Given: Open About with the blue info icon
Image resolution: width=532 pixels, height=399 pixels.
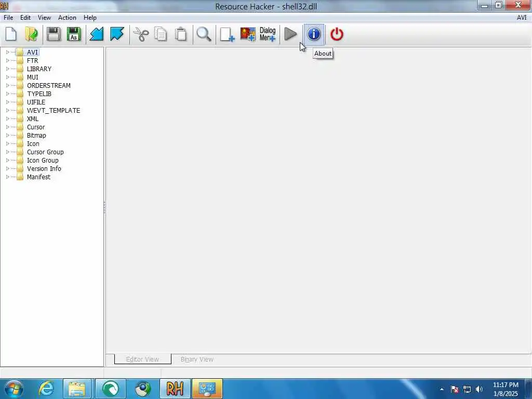Looking at the screenshot, I should click(x=314, y=34).
